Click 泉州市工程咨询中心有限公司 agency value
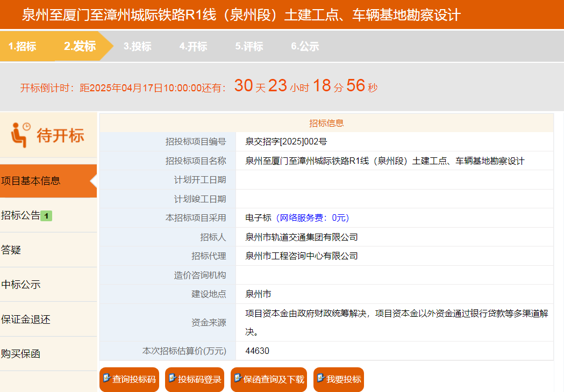This screenshot has height=392, width=564. (x=302, y=256)
